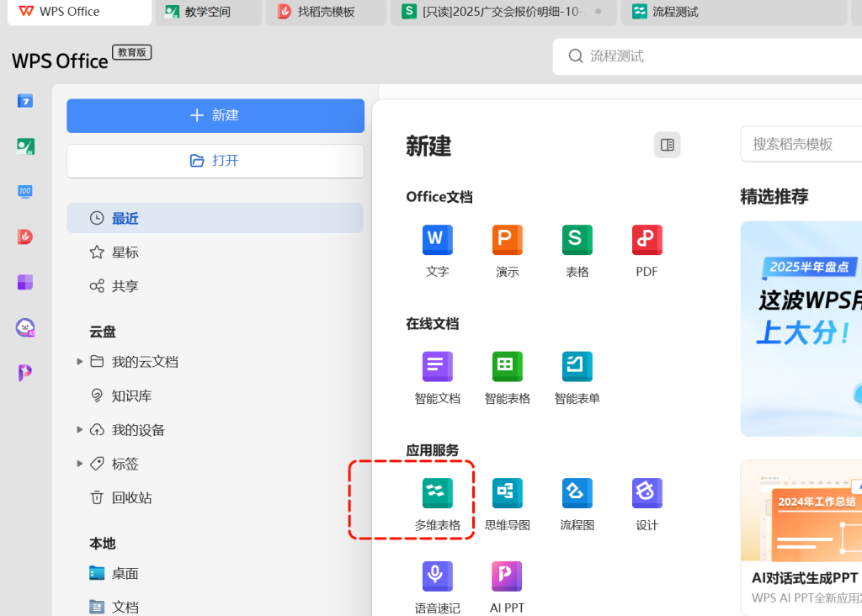Open local 文档 folder
Viewport: 862px width, 616px height.
point(215,607)
